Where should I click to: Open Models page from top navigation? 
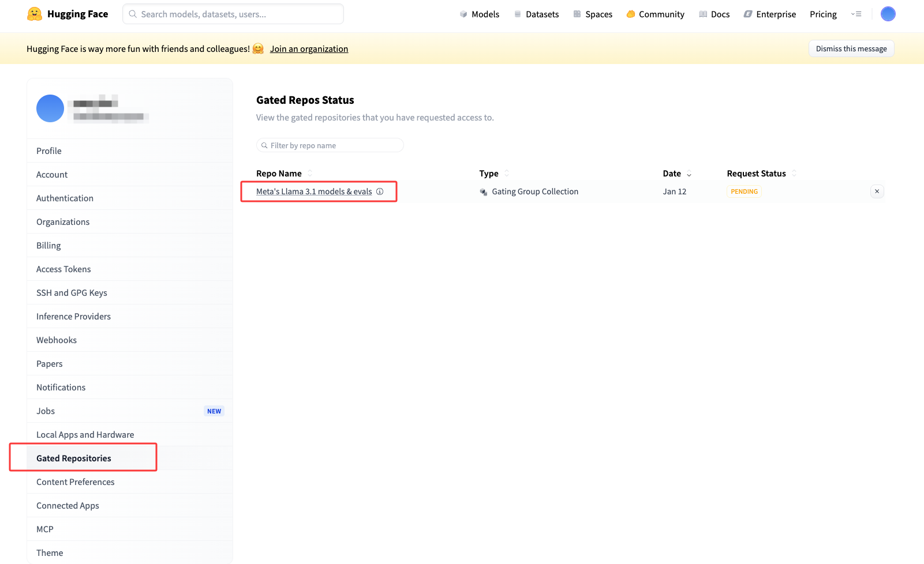(x=479, y=14)
